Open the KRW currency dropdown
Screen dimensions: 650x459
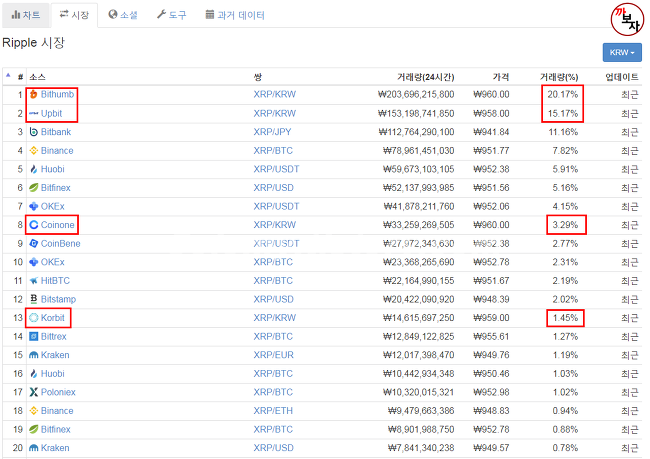pos(622,53)
